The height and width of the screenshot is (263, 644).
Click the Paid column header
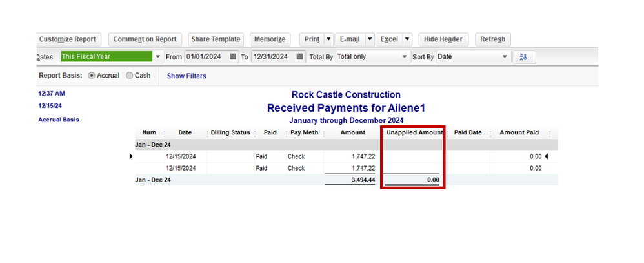[x=270, y=132]
